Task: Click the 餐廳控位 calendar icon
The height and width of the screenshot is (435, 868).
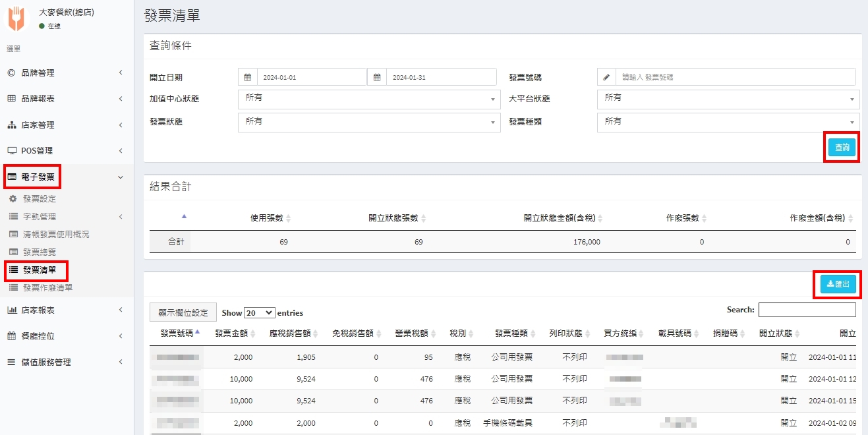Action: coord(11,336)
